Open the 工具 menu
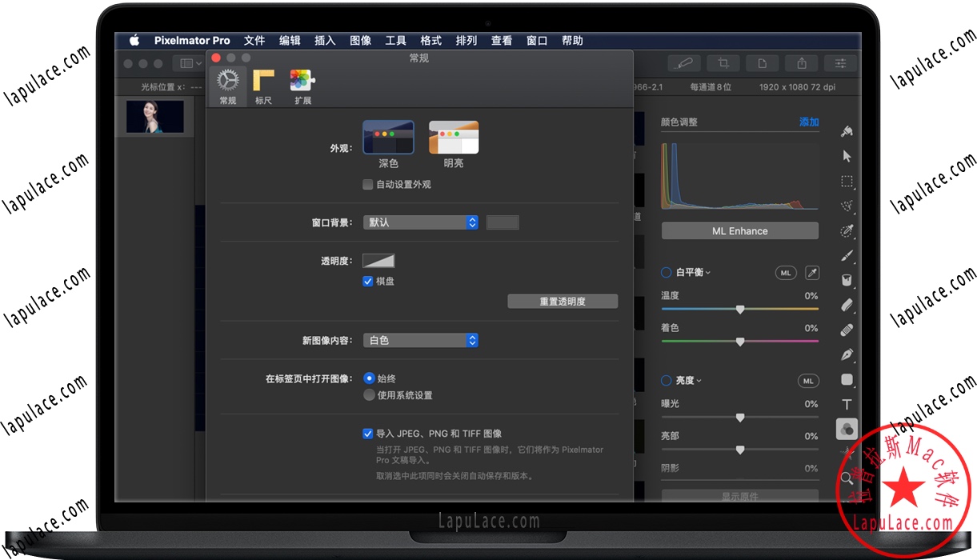Image resolution: width=977 pixels, height=560 pixels. tap(395, 40)
